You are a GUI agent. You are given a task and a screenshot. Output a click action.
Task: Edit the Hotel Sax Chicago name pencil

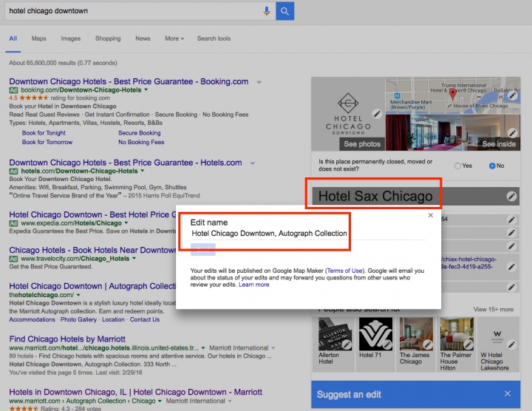coord(511,196)
